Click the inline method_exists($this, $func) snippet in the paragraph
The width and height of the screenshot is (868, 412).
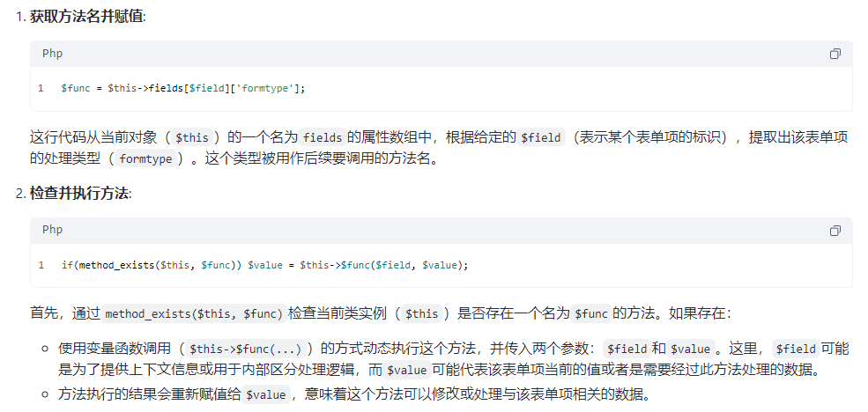193,314
